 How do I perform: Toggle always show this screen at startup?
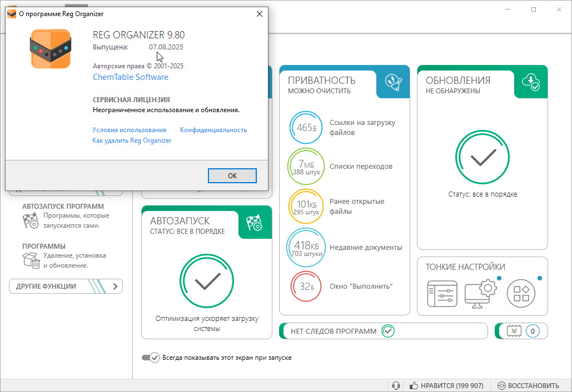(x=151, y=358)
